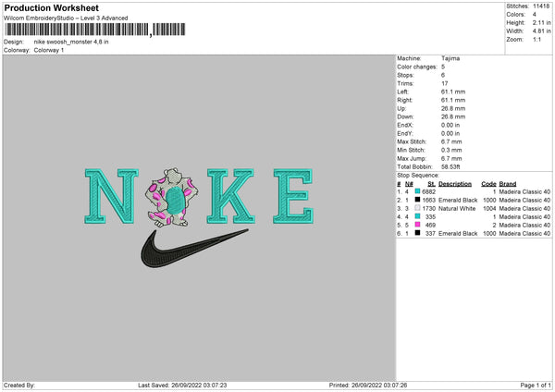Click the black swatch for thread 1663

tap(417, 200)
